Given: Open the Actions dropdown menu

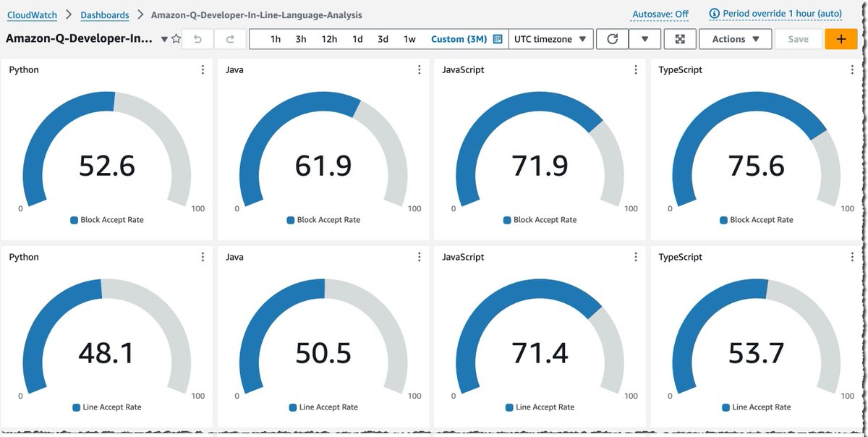Looking at the screenshot, I should (736, 39).
